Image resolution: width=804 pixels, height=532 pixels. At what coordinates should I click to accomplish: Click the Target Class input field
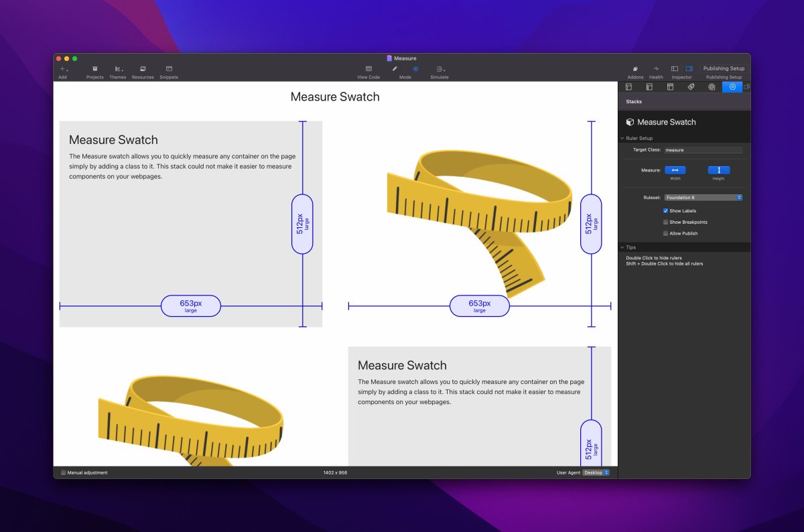coord(703,150)
